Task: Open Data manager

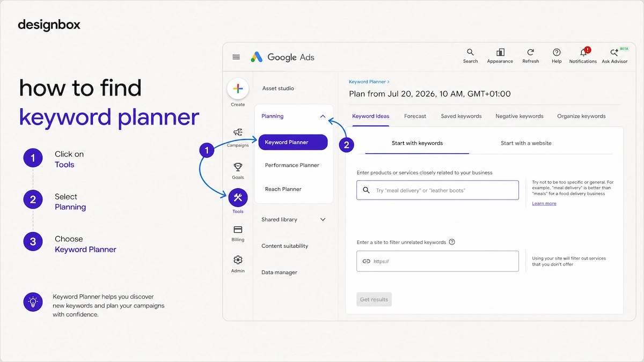Action: tap(279, 272)
